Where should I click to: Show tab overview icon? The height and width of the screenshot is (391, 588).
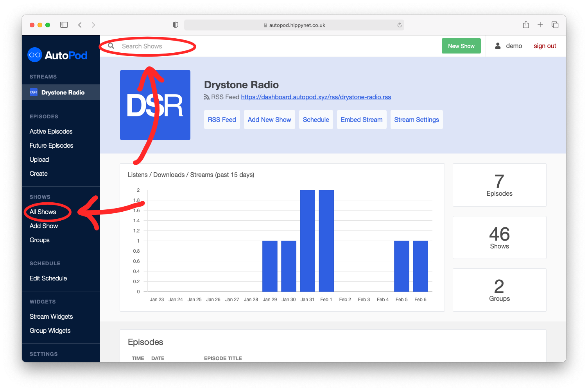point(555,25)
